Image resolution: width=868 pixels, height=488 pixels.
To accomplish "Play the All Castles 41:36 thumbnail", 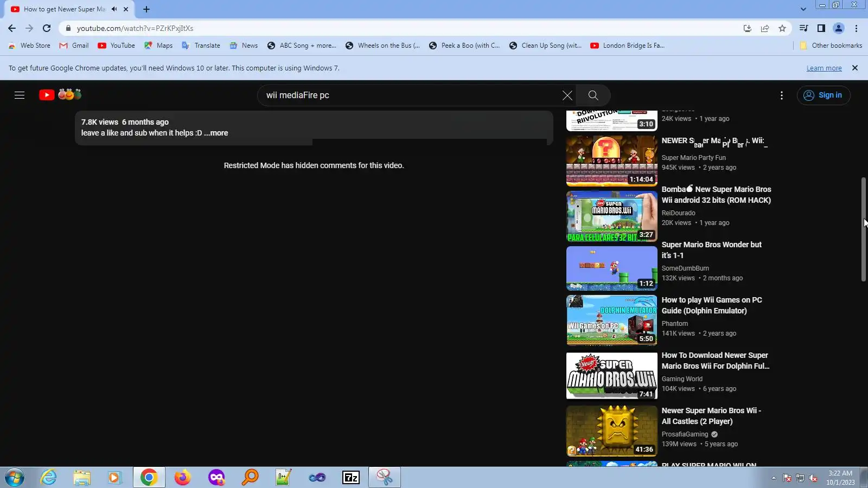I will (x=611, y=431).
